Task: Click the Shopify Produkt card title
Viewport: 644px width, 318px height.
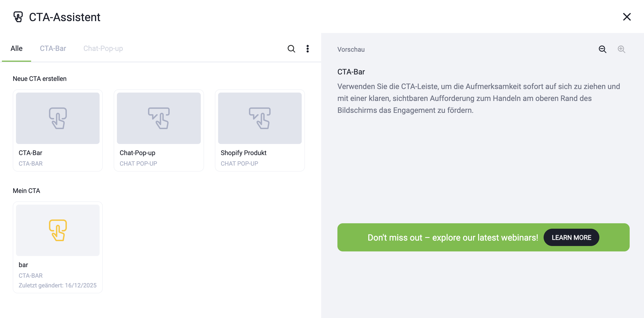Action: tap(244, 153)
